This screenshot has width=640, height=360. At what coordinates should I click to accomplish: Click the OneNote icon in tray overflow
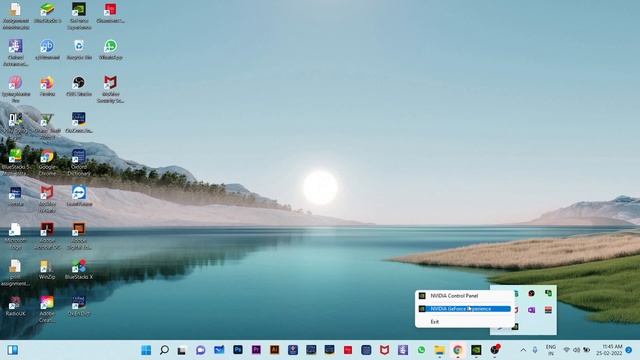tap(531, 310)
